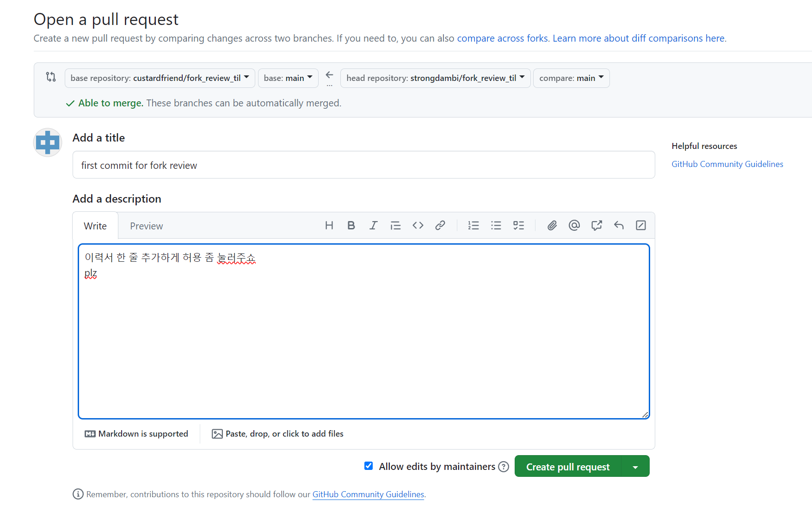
Task: Click the 'Helpful resources' heading text
Action: [704, 146]
